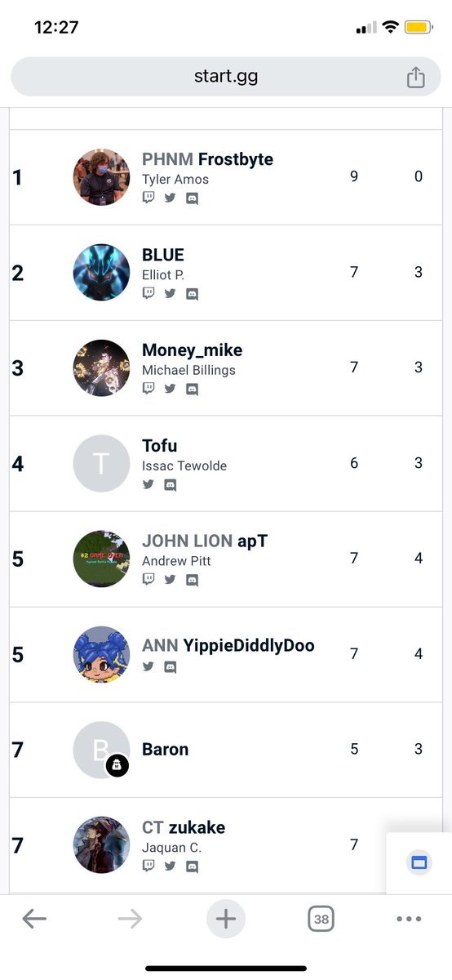The image size is (452, 980).
Task: Tap the share icon in address bar
Action: click(416, 78)
